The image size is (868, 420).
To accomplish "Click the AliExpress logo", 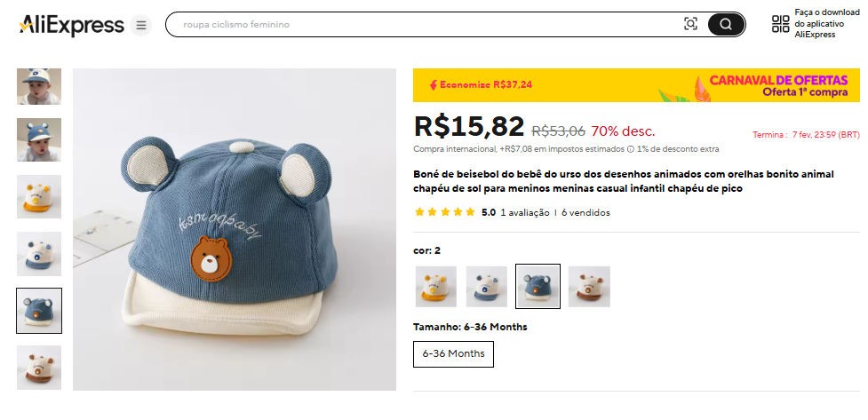I will (x=71, y=25).
